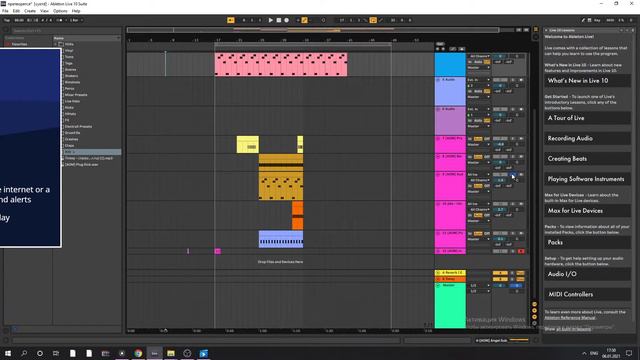Image resolution: width=640 pixels, height=360 pixels.
Task: Open Master output chooser on track 5
Action: click(478, 97)
